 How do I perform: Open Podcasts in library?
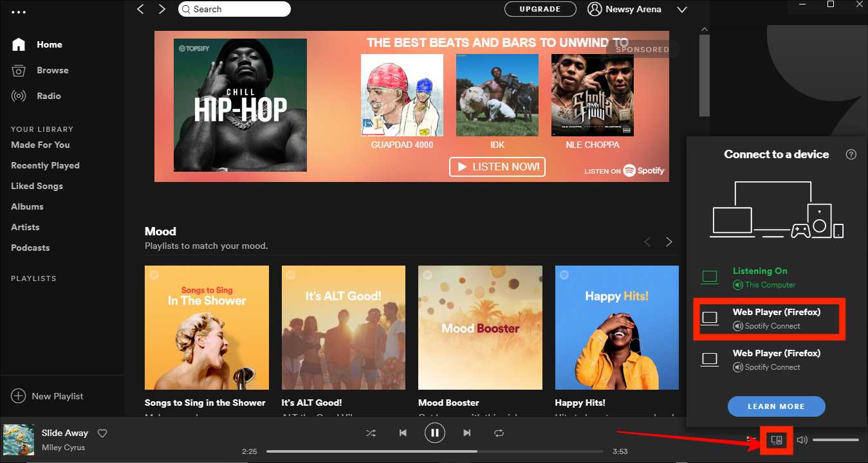click(30, 248)
